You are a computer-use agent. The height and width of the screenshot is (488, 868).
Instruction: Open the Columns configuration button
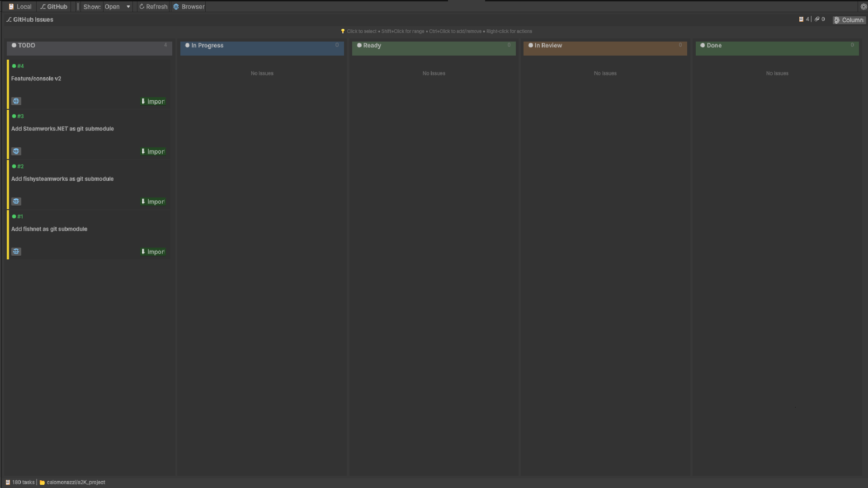pos(849,20)
